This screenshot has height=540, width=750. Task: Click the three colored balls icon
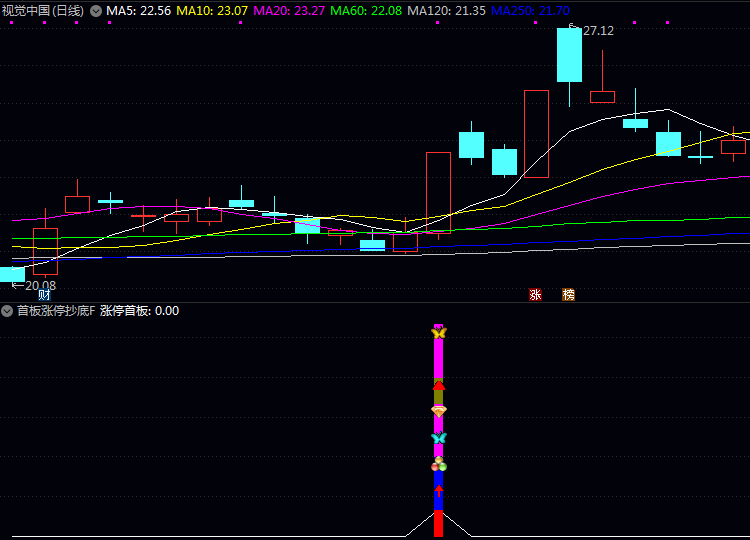(x=438, y=464)
